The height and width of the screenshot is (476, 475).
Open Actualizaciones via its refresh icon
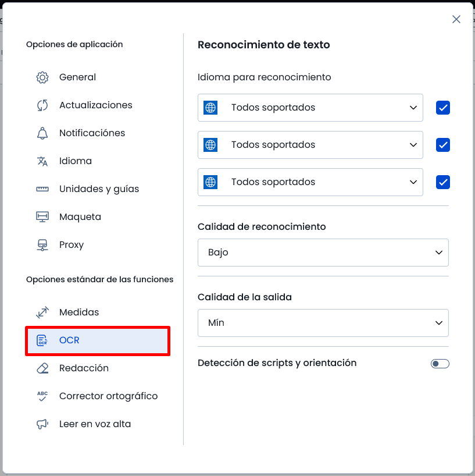pos(42,105)
